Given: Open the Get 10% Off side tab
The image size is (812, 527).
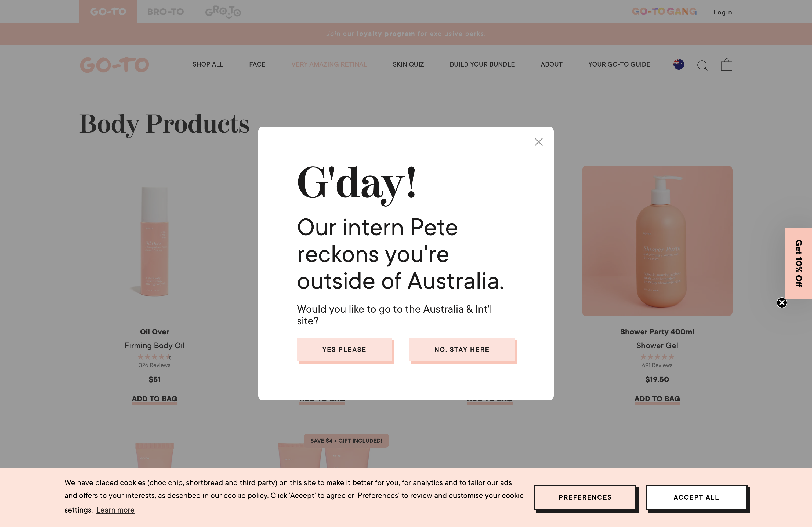Looking at the screenshot, I should click(x=798, y=263).
